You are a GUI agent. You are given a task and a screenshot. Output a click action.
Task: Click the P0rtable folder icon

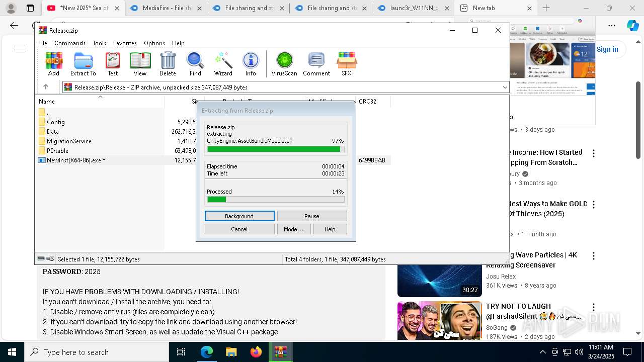coord(42,150)
